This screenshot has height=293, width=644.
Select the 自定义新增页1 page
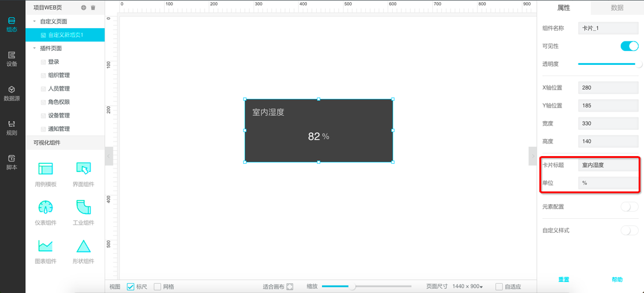tap(65, 35)
